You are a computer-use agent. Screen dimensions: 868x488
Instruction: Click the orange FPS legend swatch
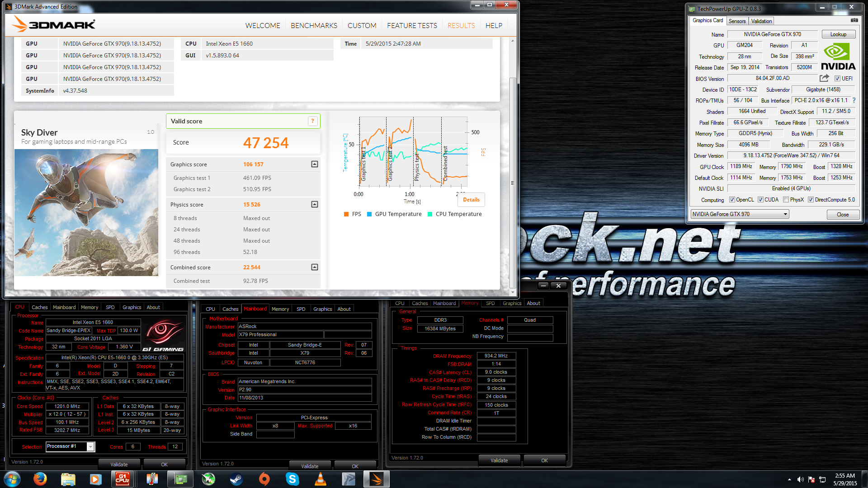(x=346, y=214)
